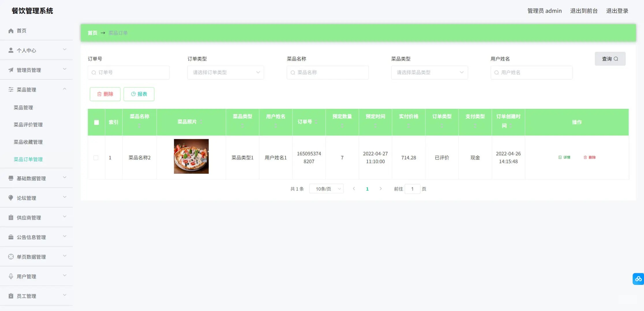Collapse the 菜品管理 menu chevron

click(x=65, y=89)
